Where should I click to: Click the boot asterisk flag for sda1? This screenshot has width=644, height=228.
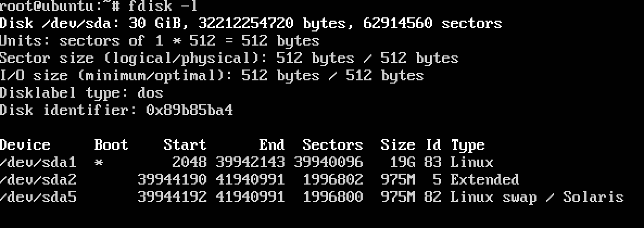99,163
